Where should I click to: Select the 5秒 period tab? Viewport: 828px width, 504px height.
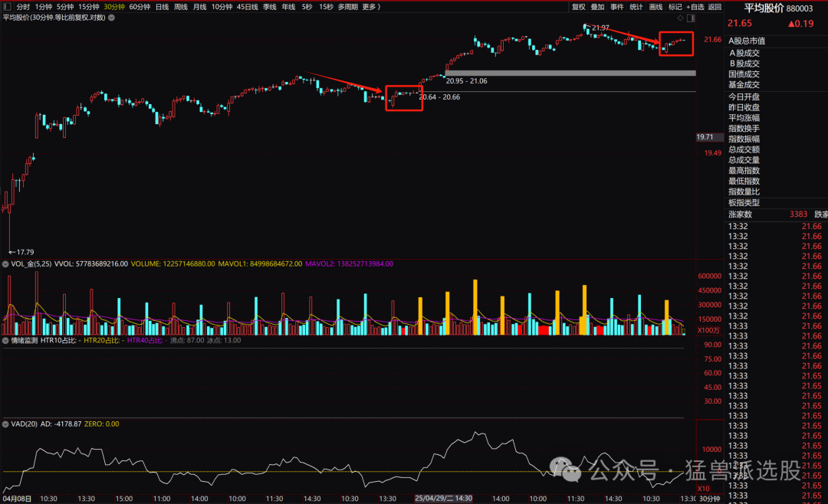click(x=307, y=7)
